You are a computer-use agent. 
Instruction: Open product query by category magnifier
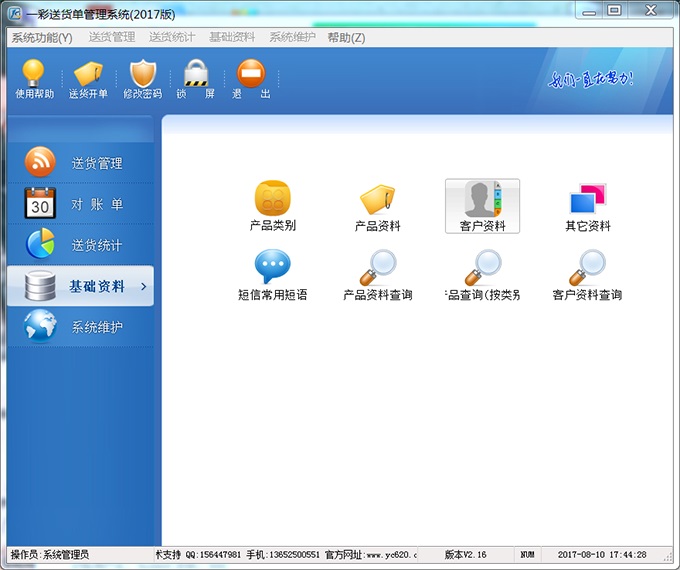point(482,276)
